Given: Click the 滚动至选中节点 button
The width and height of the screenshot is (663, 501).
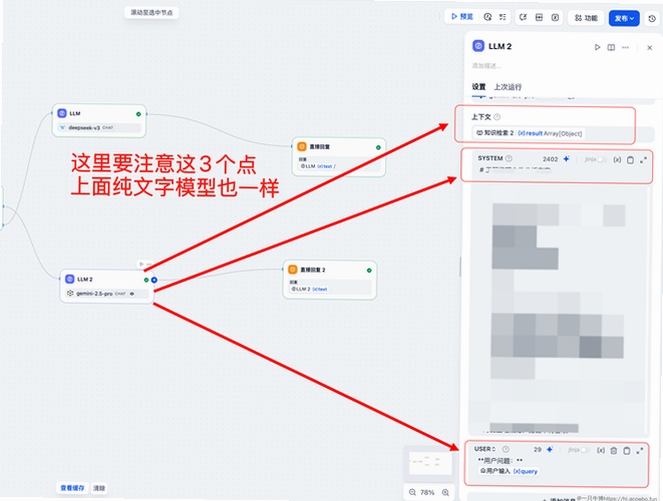Looking at the screenshot, I should (151, 12).
